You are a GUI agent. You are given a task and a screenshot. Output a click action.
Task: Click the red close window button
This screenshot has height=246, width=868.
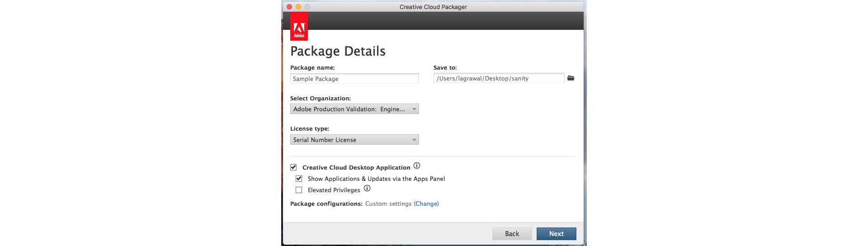[289, 7]
